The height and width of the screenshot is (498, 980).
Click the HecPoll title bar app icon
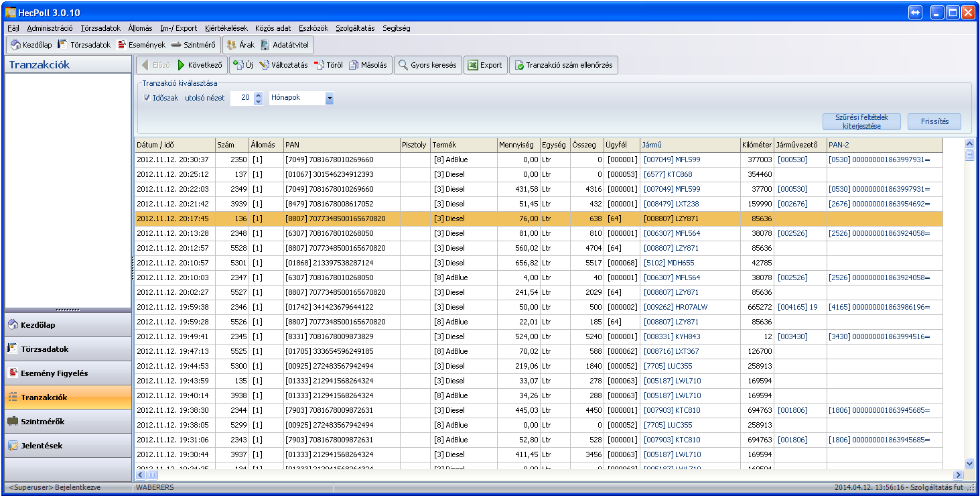11,12
